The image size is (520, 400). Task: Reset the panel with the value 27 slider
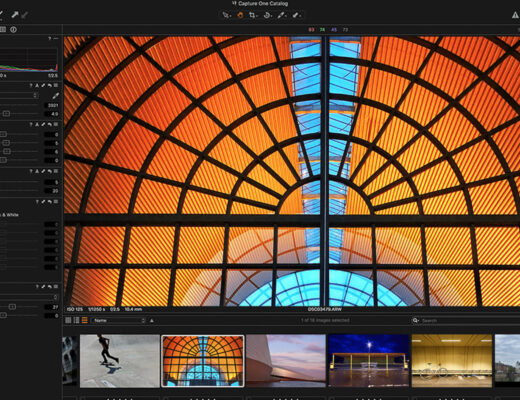(x=50, y=287)
